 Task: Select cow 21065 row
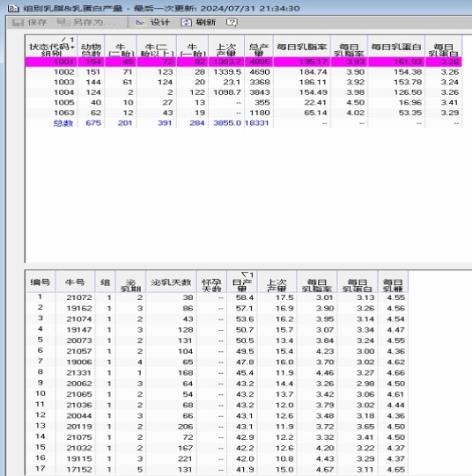pyautogui.click(x=217, y=394)
